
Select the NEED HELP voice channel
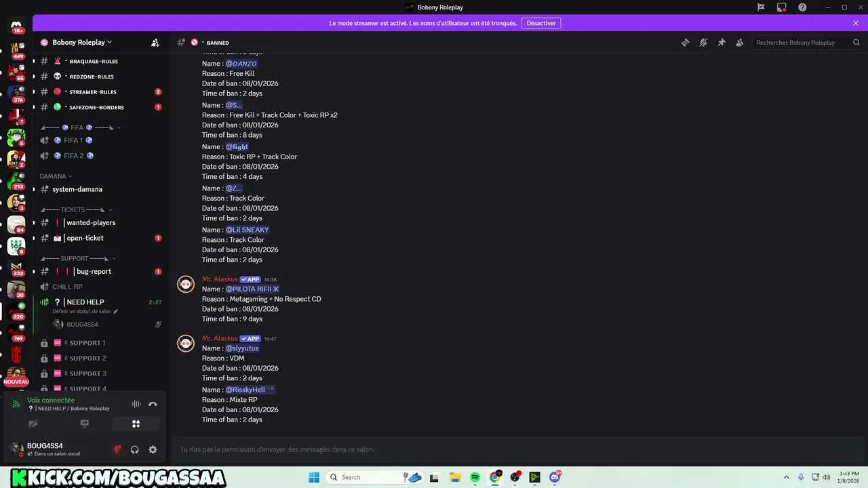pyautogui.click(x=100, y=302)
